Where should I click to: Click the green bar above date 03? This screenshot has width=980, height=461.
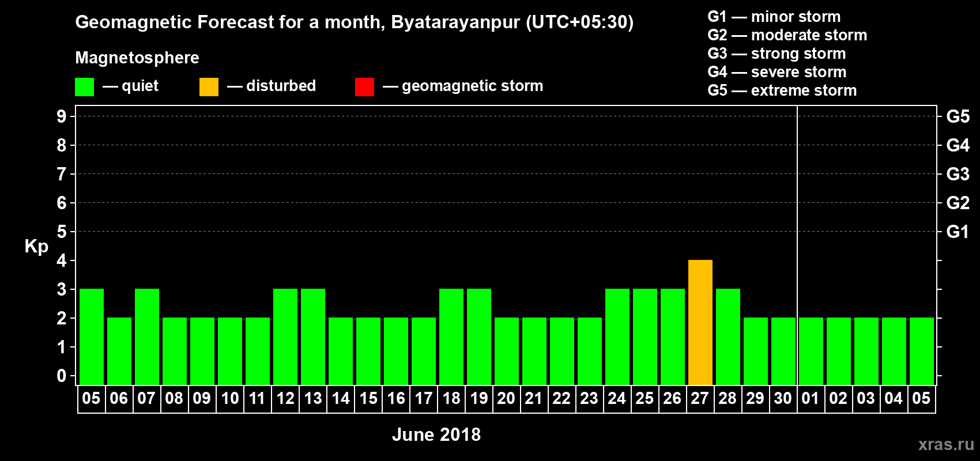pos(866,351)
